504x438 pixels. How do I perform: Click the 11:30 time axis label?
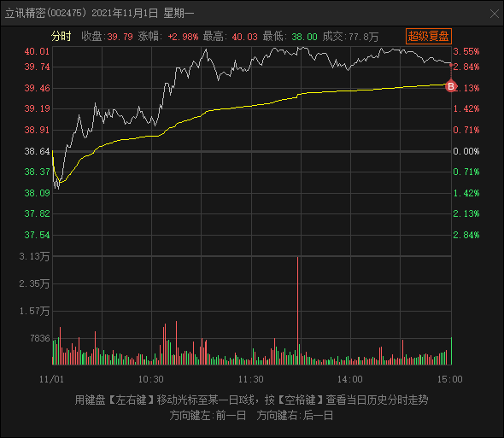point(250,379)
